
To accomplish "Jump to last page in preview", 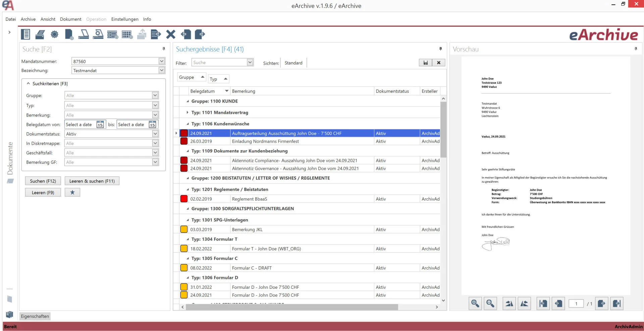I will coord(617,304).
